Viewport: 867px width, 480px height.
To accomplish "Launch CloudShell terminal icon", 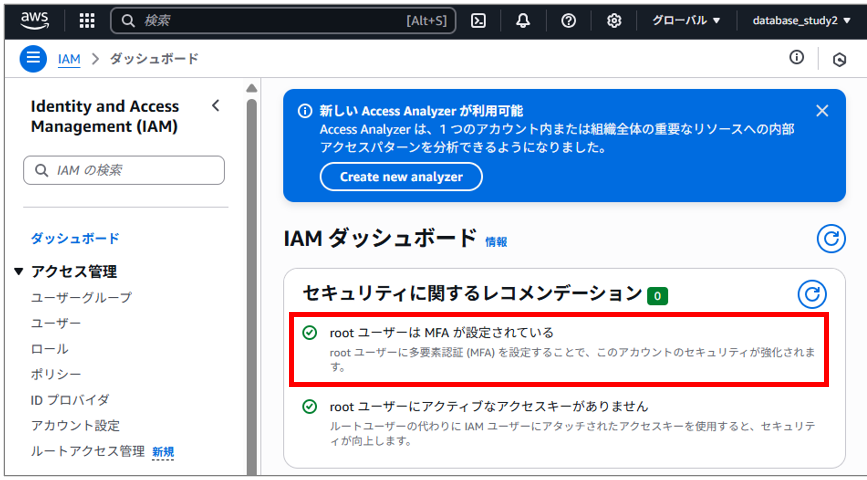I will (478, 21).
